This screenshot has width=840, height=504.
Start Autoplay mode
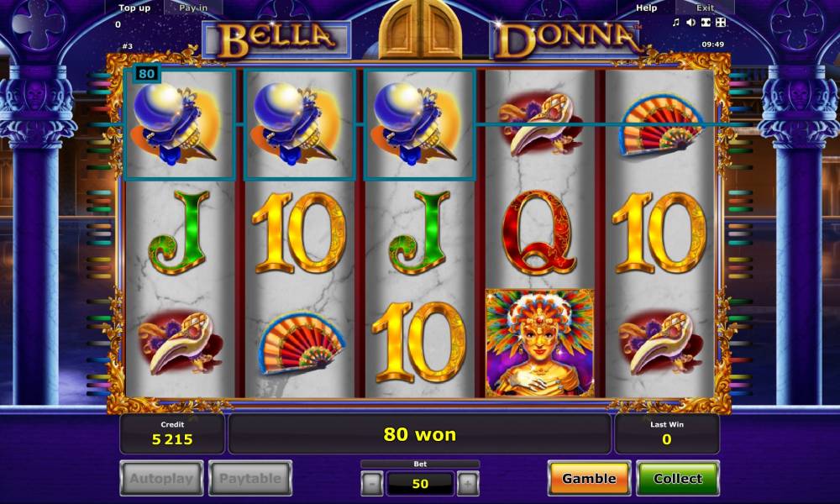pos(161,478)
